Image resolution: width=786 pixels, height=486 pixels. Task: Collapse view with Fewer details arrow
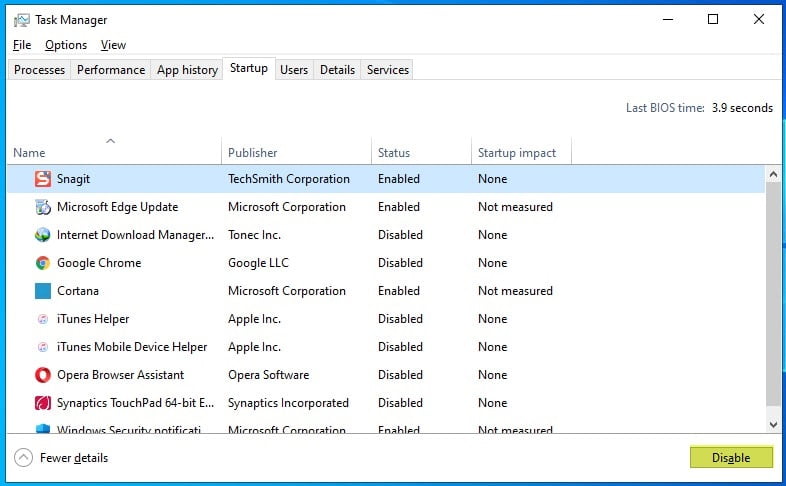click(23, 457)
